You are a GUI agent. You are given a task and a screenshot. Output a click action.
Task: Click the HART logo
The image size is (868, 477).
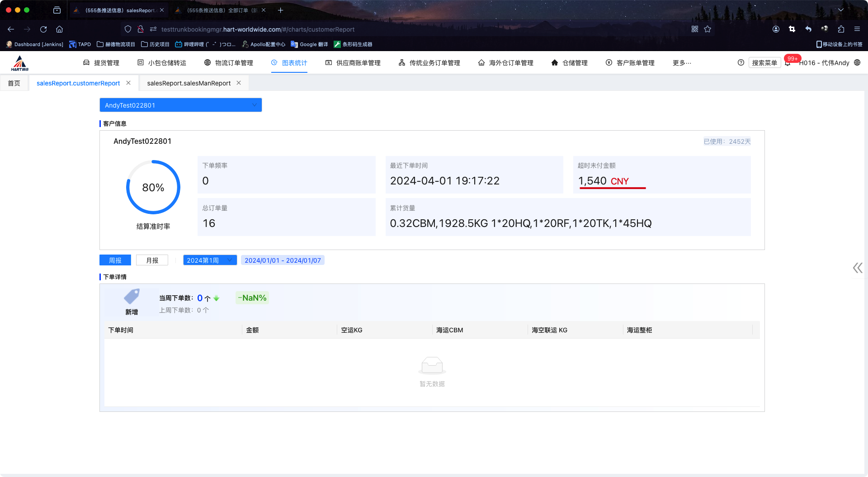[x=20, y=63]
